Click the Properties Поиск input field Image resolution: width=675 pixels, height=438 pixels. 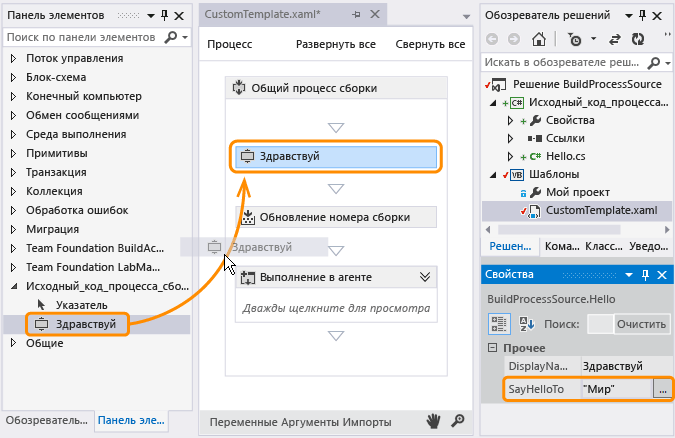(600, 324)
